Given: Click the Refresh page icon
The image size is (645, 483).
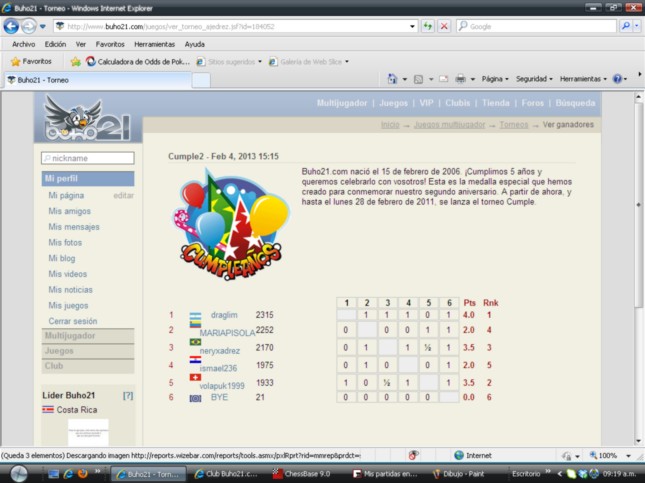Looking at the screenshot, I should tap(428, 26).
